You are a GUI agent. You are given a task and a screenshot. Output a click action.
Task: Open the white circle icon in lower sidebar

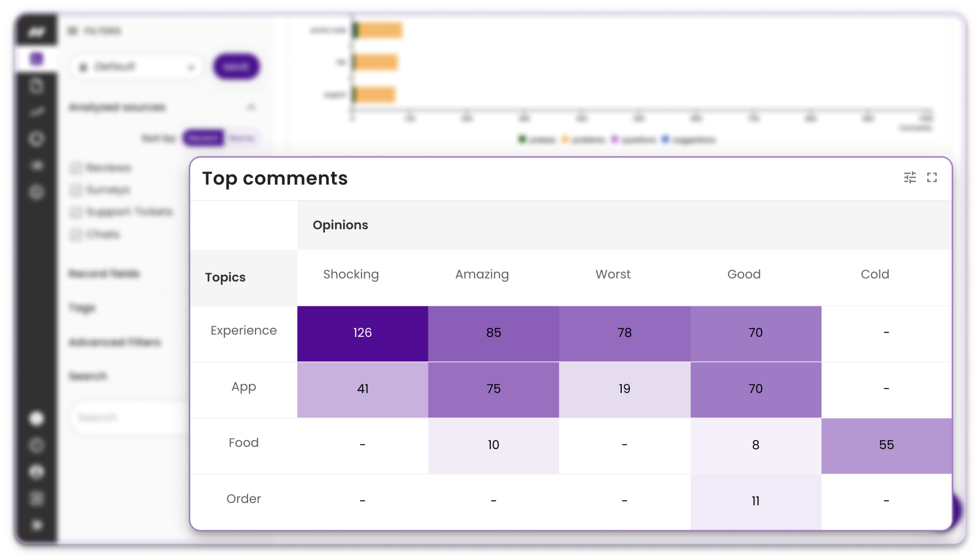point(36,419)
